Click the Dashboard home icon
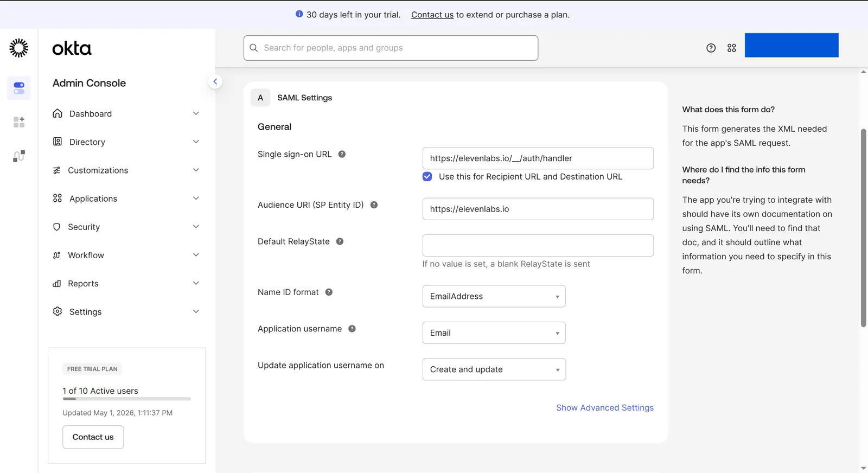Viewport: 868px width, 473px height. point(58,113)
